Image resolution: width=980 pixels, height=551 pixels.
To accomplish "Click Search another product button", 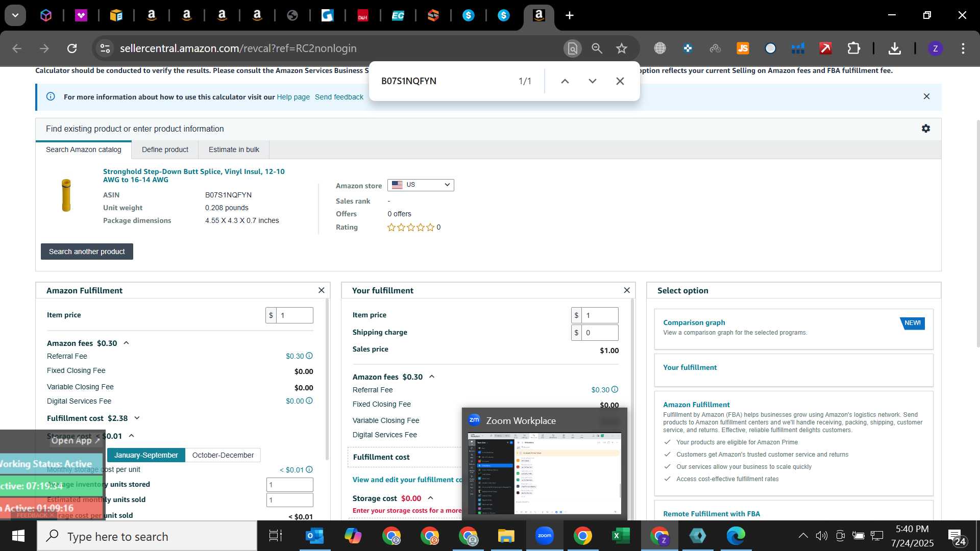I will (x=87, y=252).
